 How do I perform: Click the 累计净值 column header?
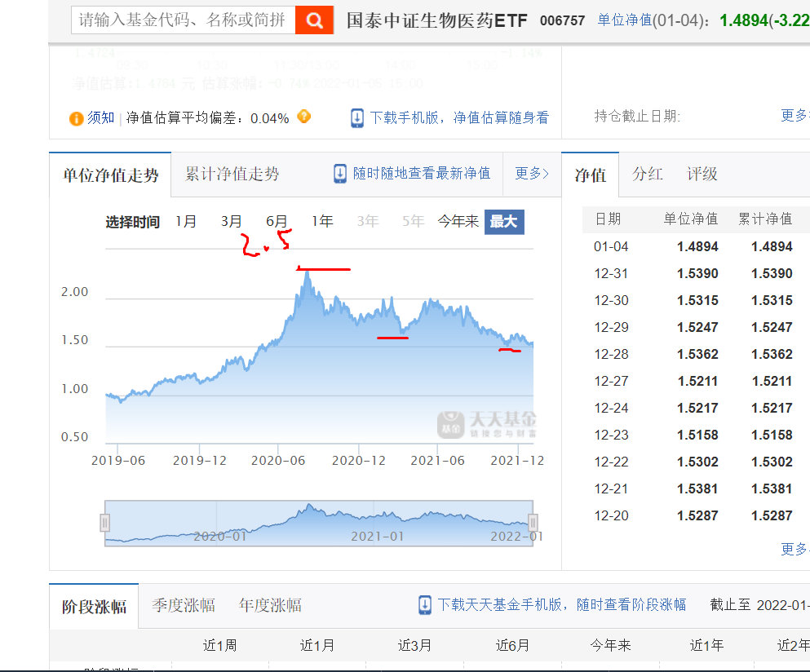[x=765, y=219]
